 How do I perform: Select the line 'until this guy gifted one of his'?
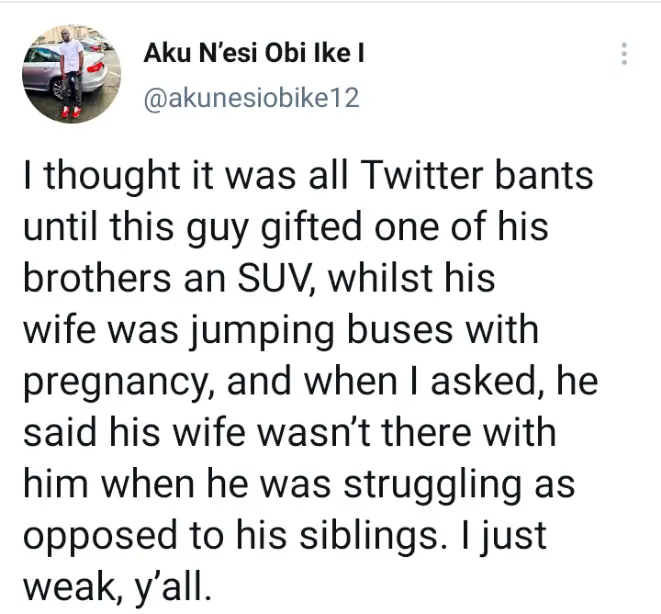[286, 227]
